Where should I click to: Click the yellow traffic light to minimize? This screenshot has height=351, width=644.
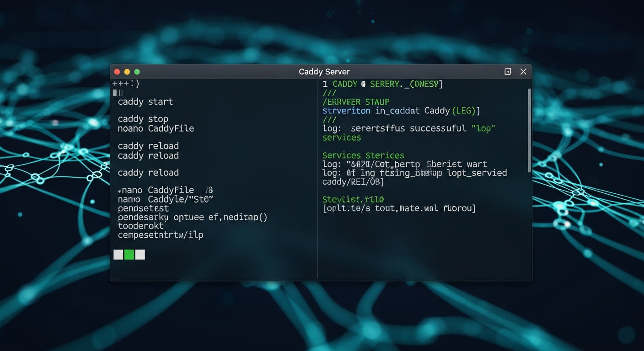127,72
